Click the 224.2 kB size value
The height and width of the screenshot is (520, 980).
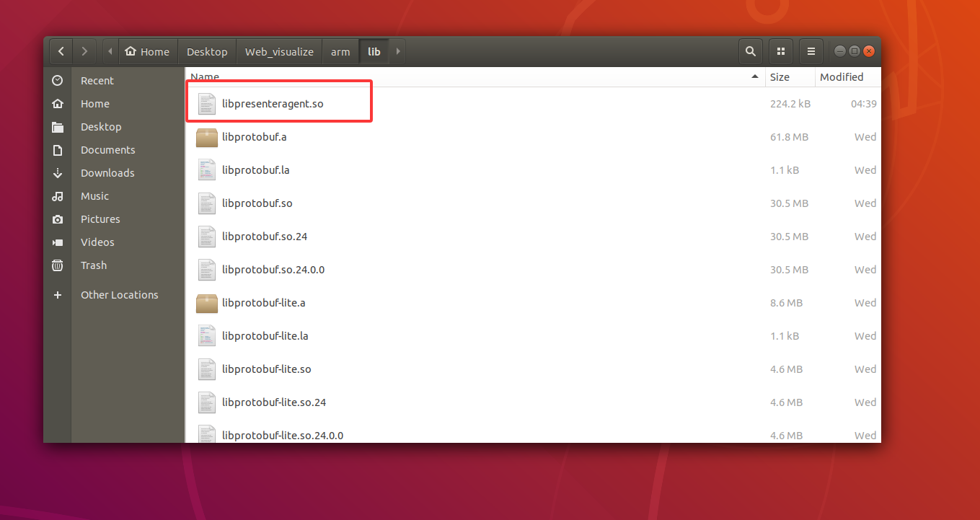[790, 104]
